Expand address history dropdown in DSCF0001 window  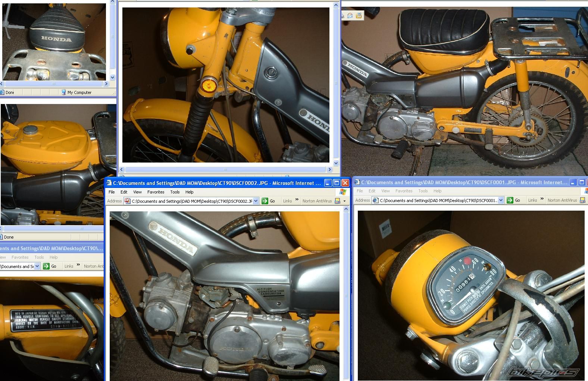pyautogui.click(x=501, y=200)
